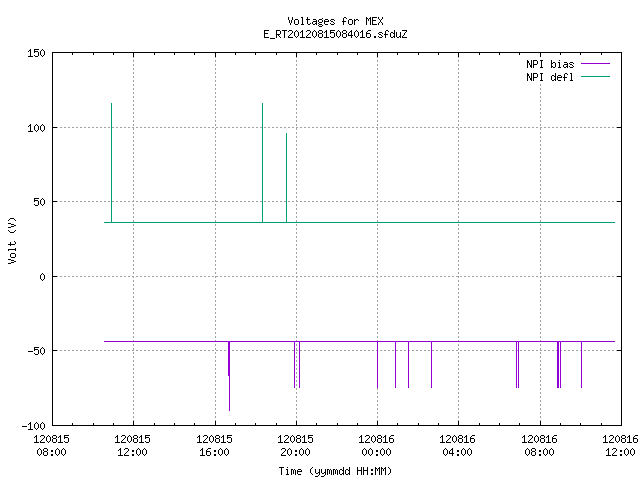Click the 0 y-axis tick label
Image resolution: width=640 pixels, height=480 pixels.
tap(42, 278)
